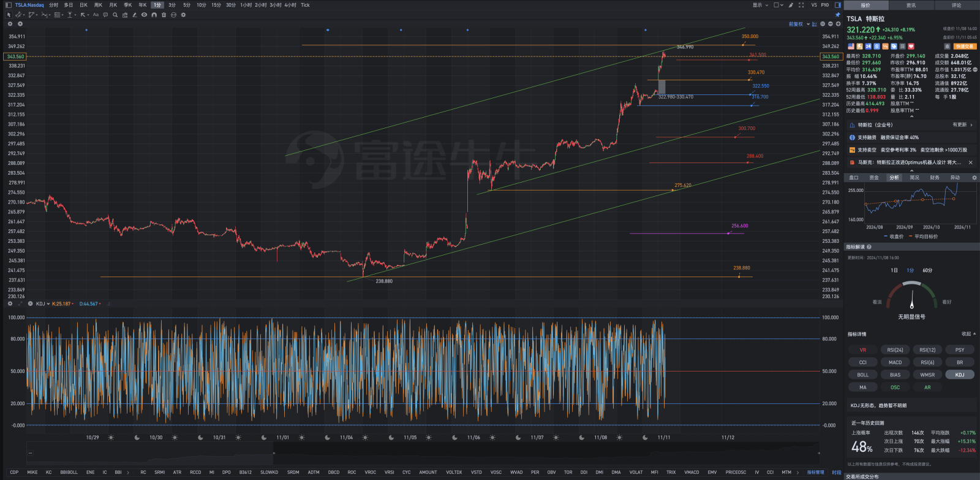Click the 256.600 purple price line
Screen dimensions: 980x480
[687, 233]
